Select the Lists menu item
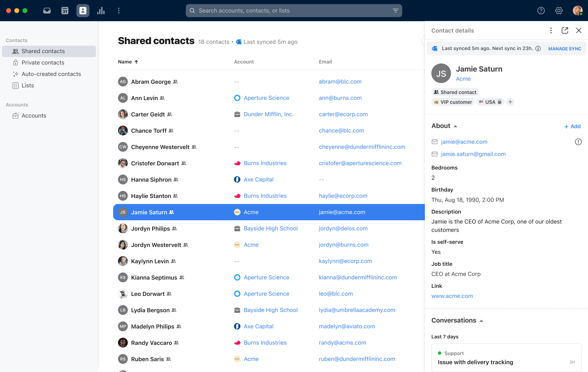This screenshot has width=588, height=372. click(27, 85)
